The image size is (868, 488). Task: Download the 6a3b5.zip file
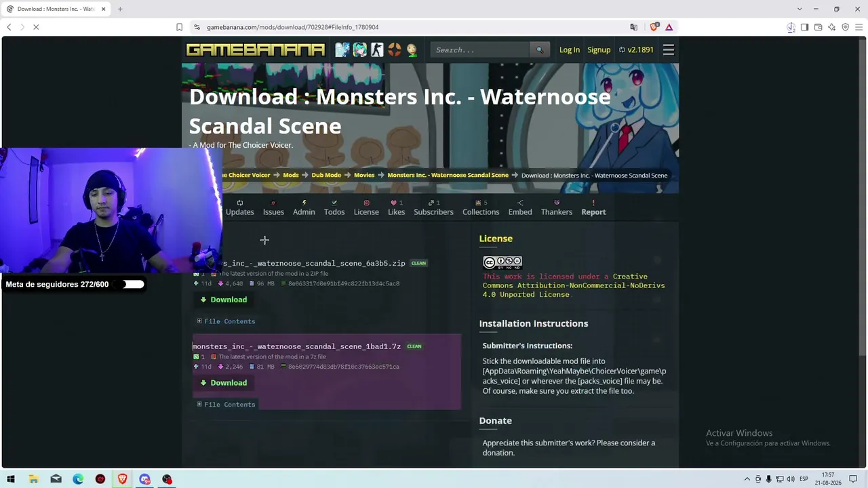tap(224, 300)
